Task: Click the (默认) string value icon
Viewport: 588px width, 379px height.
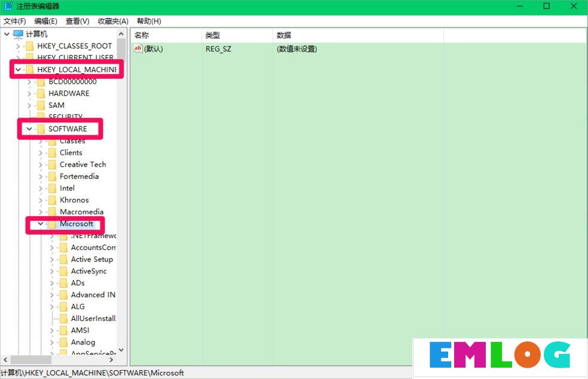Action: pos(138,49)
